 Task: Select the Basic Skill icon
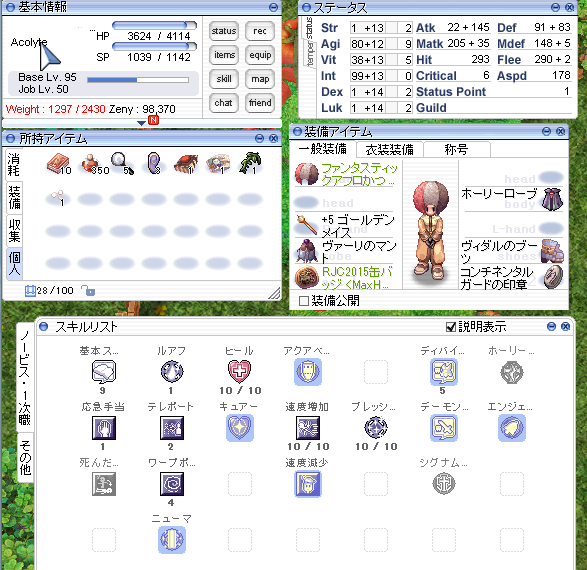click(104, 372)
